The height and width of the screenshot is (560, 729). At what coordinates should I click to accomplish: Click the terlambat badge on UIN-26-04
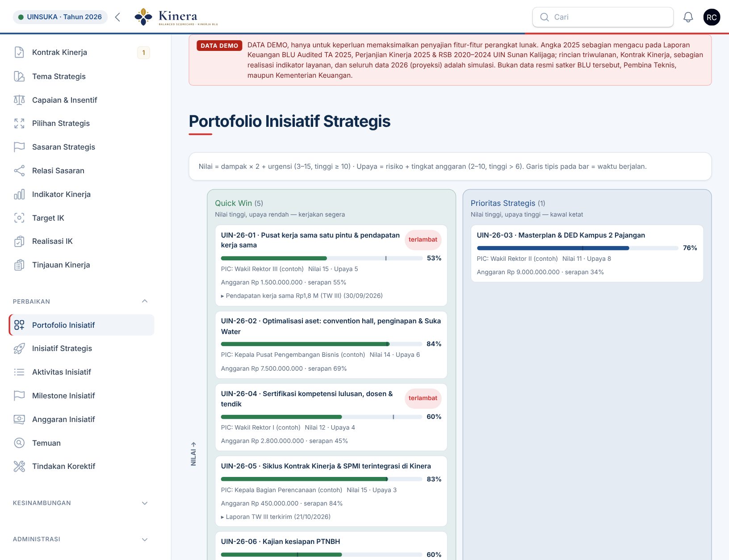[x=423, y=398]
